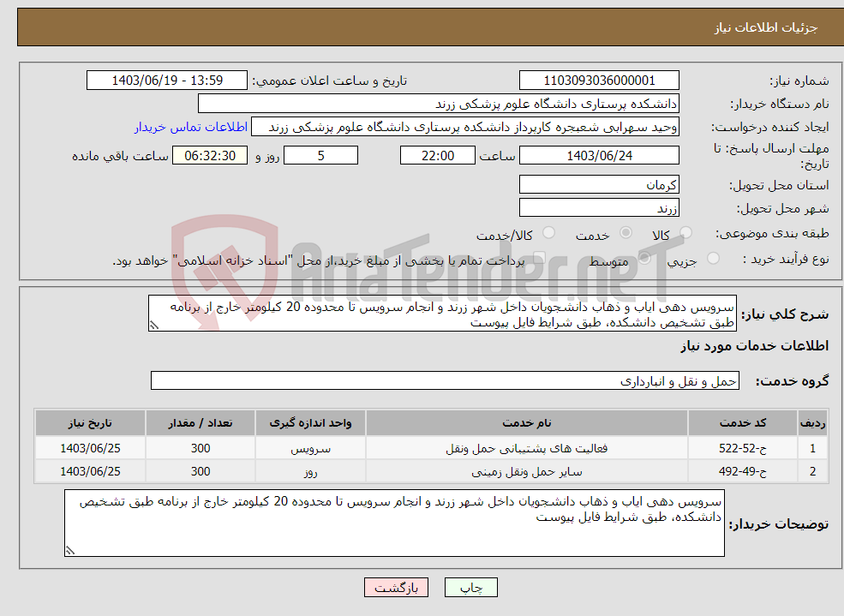Click the طبقه بندی موضوعی label
Screen dimensions: 844x616
(x=772, y=234)
